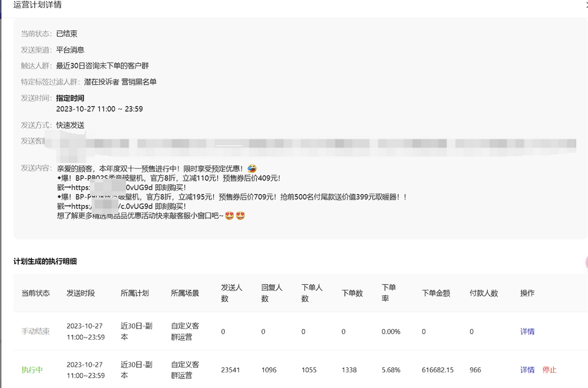This screenshot has width=588, height=388.
Task: Click the 616682.15 order amount cell
Action: tap(438, 370)
